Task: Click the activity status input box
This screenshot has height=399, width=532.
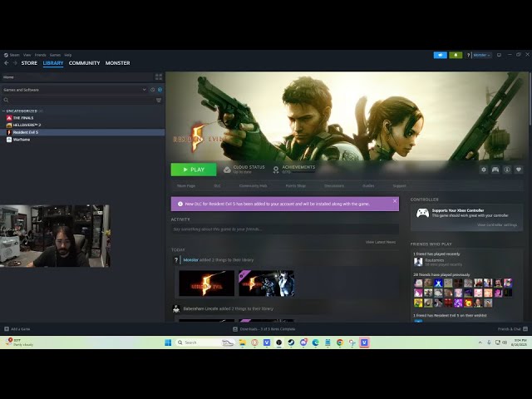Action: click(x=285, y=229)
